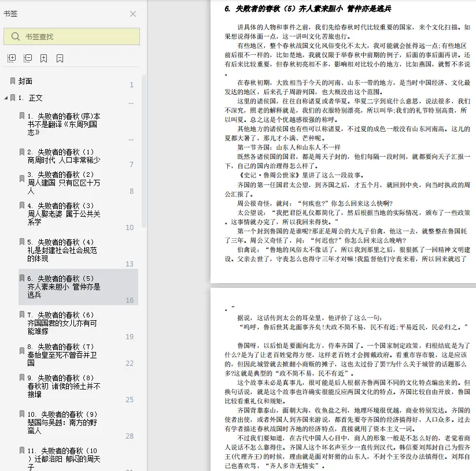This screenshot has width=476, height=471.
Task: Click flag icon beside 失败者的春秋（2）
Action: (22, 179)
